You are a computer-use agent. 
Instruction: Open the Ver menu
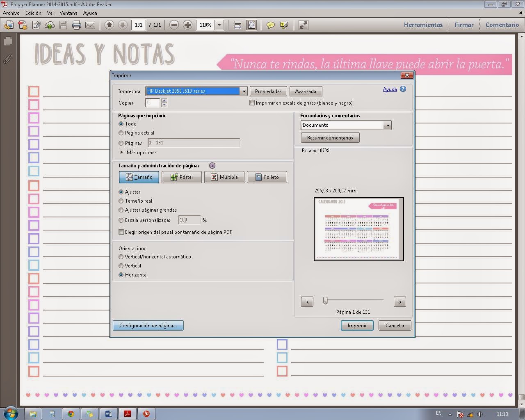50,13
